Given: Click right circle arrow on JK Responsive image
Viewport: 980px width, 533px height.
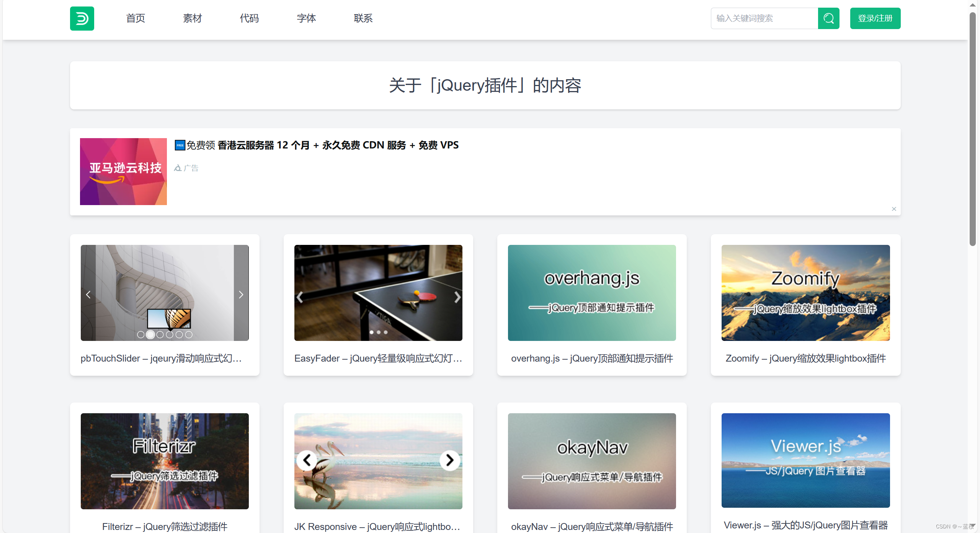Looking at the screenshot, I should [x=450, y=460].
